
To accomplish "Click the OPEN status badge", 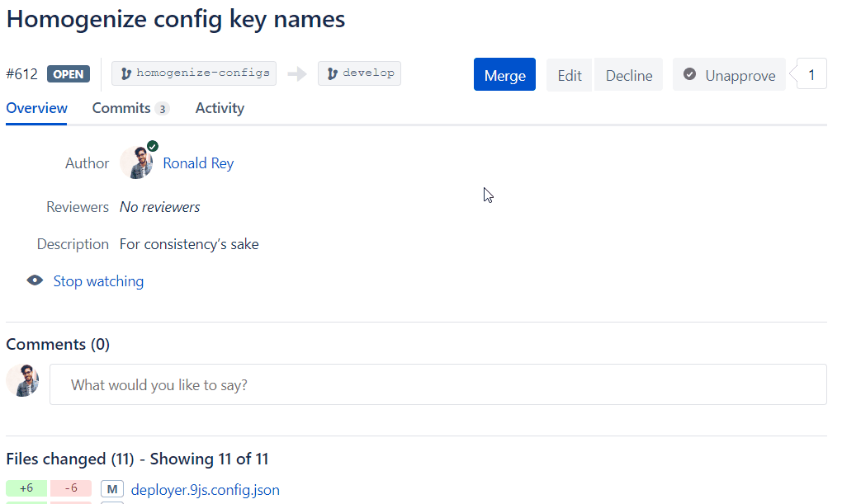I will (69, 73).
